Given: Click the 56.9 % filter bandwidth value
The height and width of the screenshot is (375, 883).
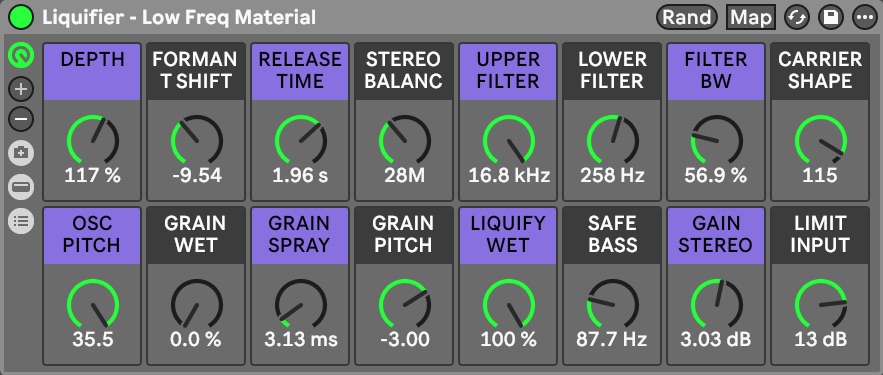Looking at the screenshot, I should (716, 176).
